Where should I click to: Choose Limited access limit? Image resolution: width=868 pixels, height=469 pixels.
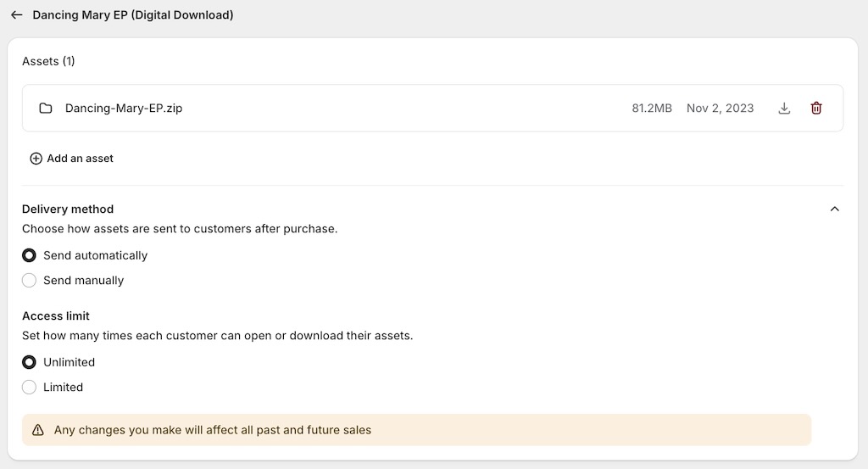pyautogui.click(x=30, y=387)
